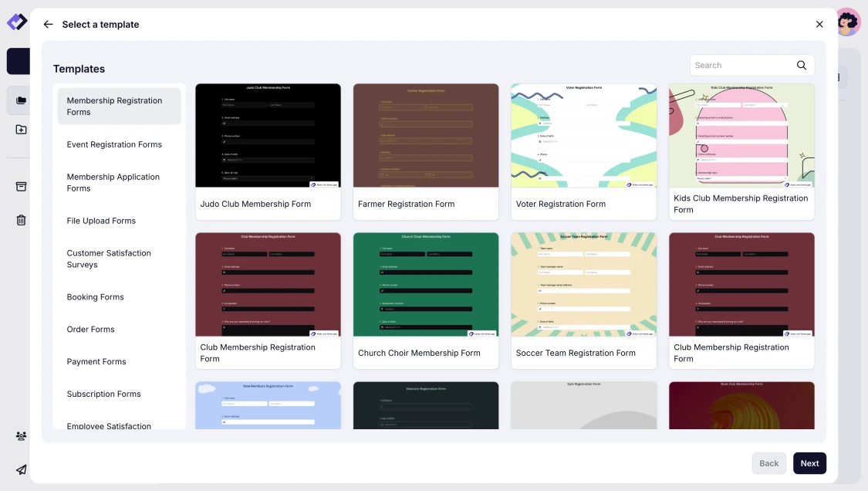Click the Next button
The width and height of the screenshot is (868, 491).
click(x=809, y=462)
